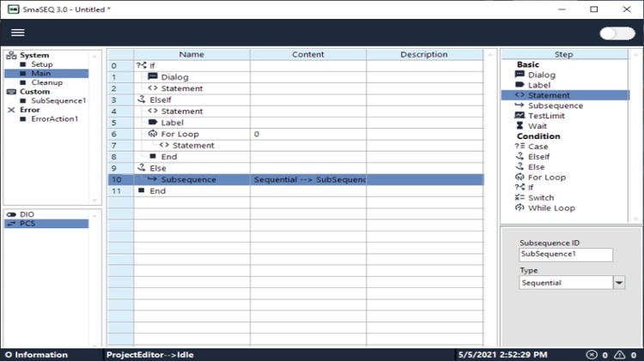The width and height of the screenshot is (644, 361).
Task: Toggle the switch in the top bar
Action: 617,33
